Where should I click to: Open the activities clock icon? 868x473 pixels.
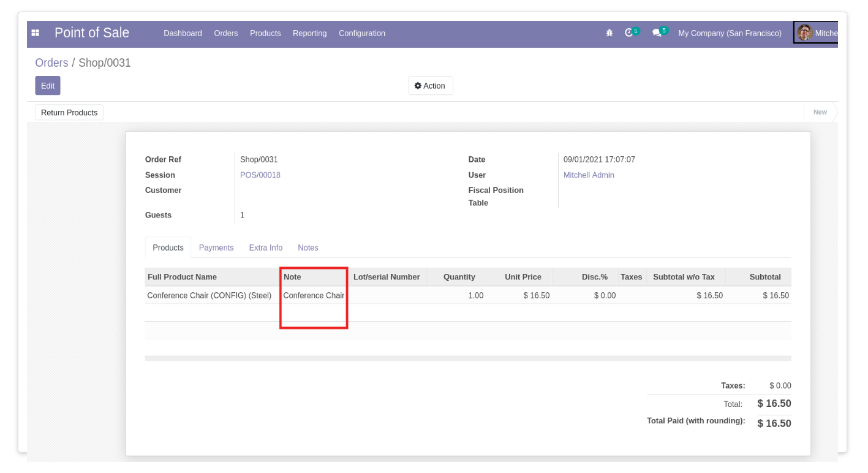click(x=629, y=33)
